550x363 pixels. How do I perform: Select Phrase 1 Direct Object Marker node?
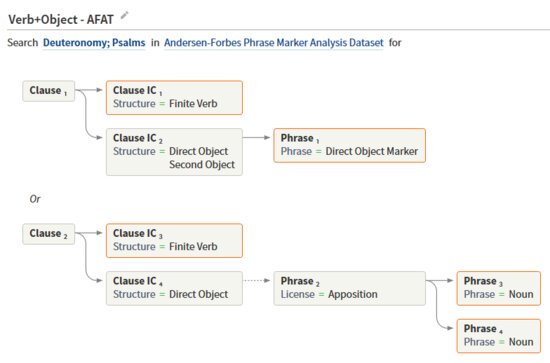(x=350, y=145)
